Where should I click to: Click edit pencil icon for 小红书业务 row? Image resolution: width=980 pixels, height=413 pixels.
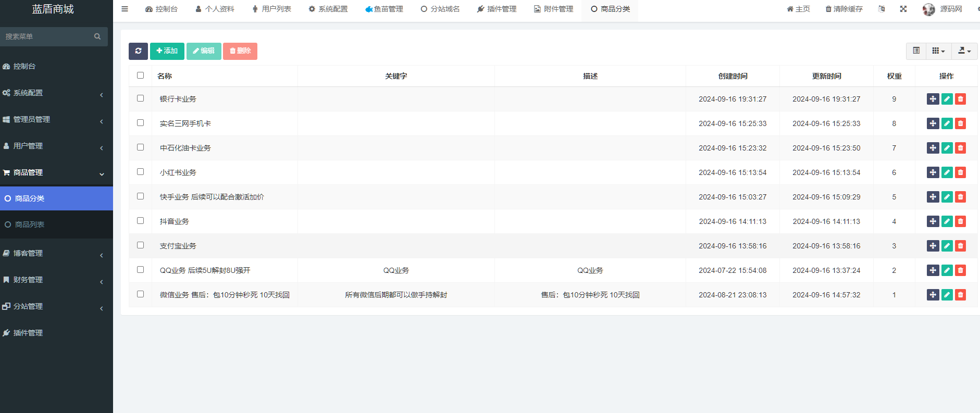947,172
